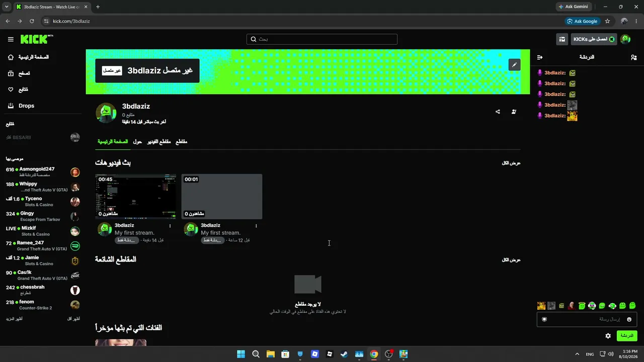
Task: Open File Explorer from the taskbar
Action: click(271, 354)
